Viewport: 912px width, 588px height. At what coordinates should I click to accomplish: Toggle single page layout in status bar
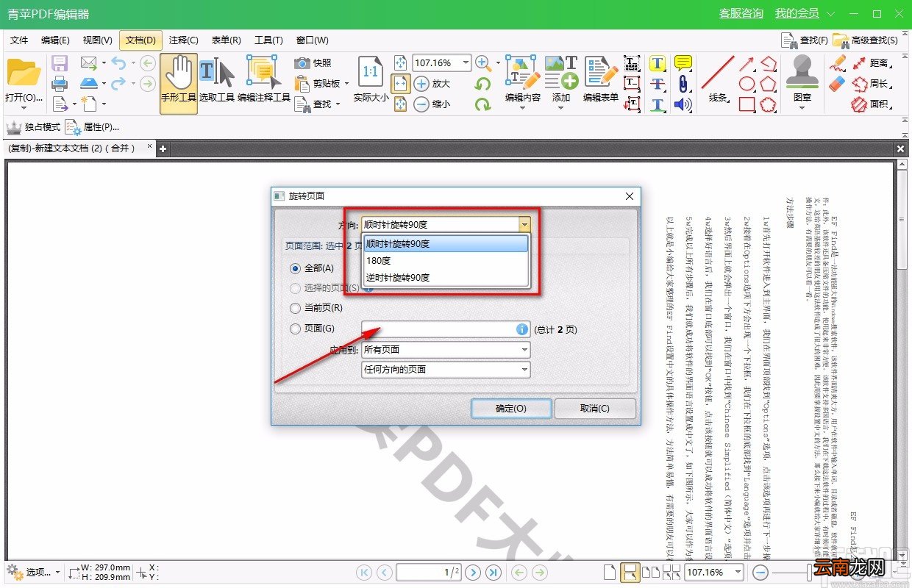click(x=610, y=572)
